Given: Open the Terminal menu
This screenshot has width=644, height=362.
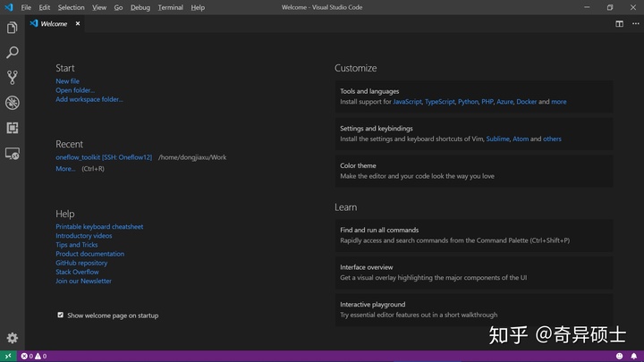Looking at the screenshot, I should [x=171, y=7].
